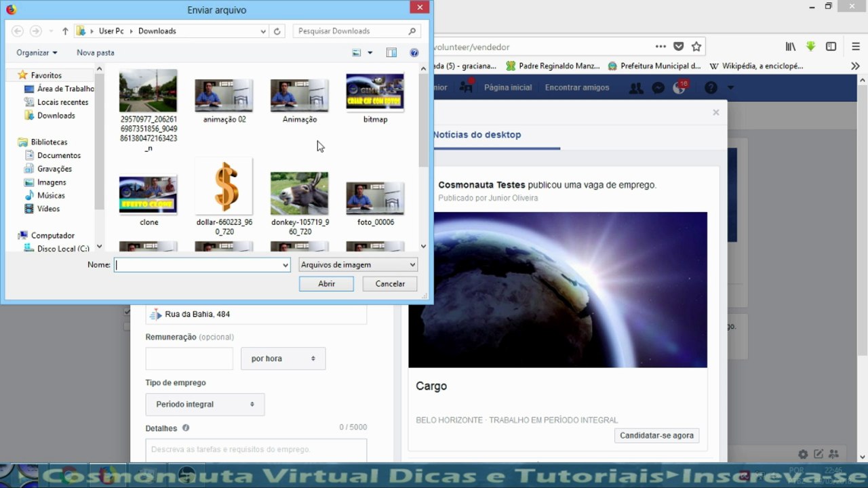Open Facebook account dropdown arrow

tap(730, 88)
